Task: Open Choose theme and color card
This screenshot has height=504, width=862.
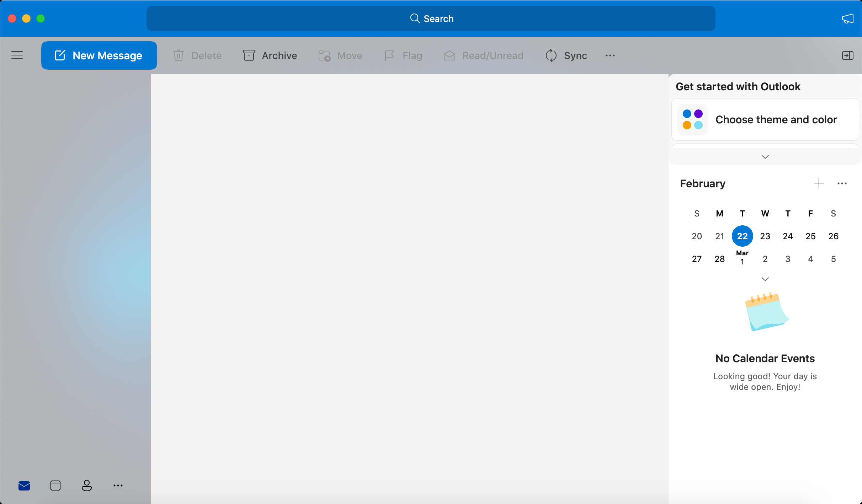Action: point(765,119)
